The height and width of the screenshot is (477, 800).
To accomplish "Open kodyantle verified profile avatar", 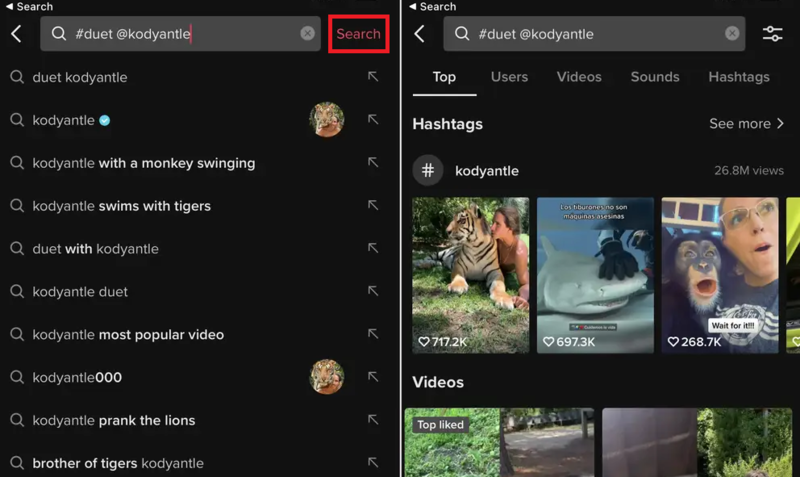I will (x=327, y=119).
